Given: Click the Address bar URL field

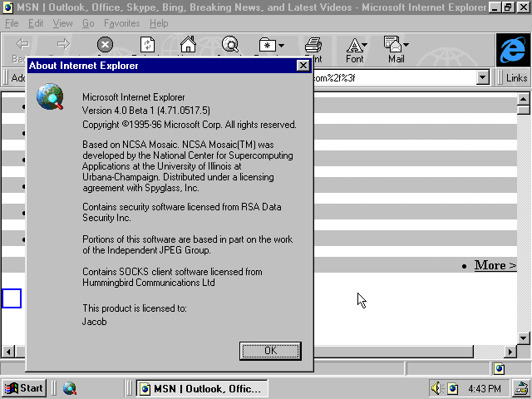Looking at the screenshot, I should (x=395, y=78).
